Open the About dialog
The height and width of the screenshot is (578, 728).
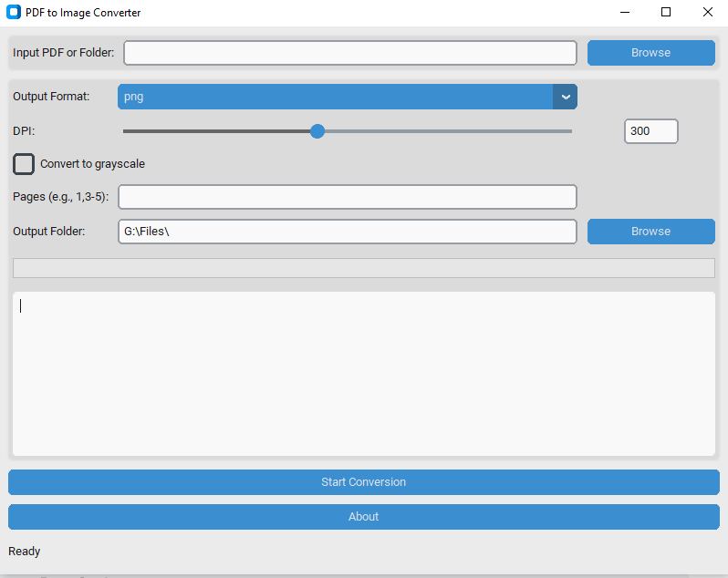tap(363, 517)
